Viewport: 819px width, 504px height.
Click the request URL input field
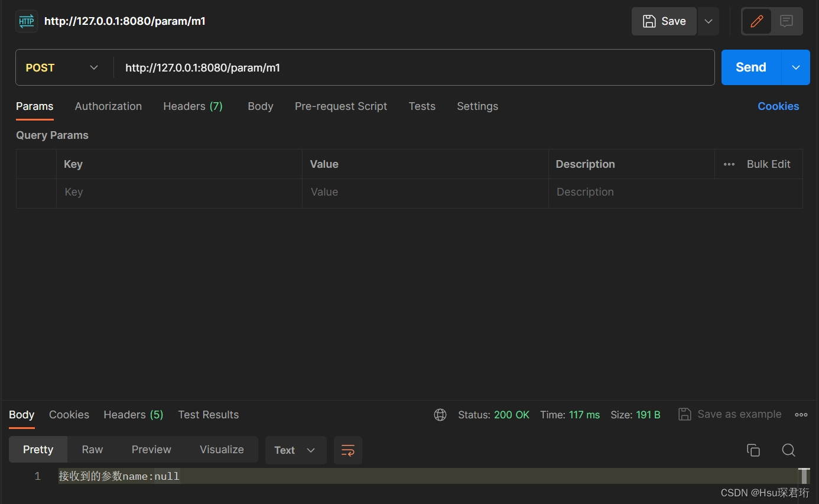tap(414, 67)
